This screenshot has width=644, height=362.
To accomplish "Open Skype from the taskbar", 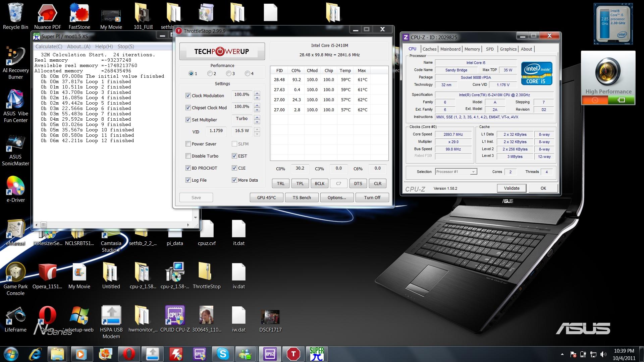I will pos(223,354).
